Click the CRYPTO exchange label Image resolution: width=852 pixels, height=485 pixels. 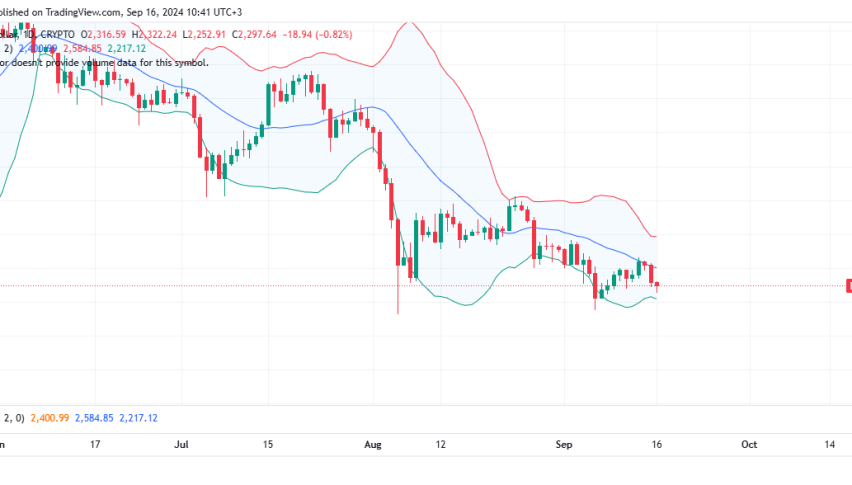coord(58,34)
